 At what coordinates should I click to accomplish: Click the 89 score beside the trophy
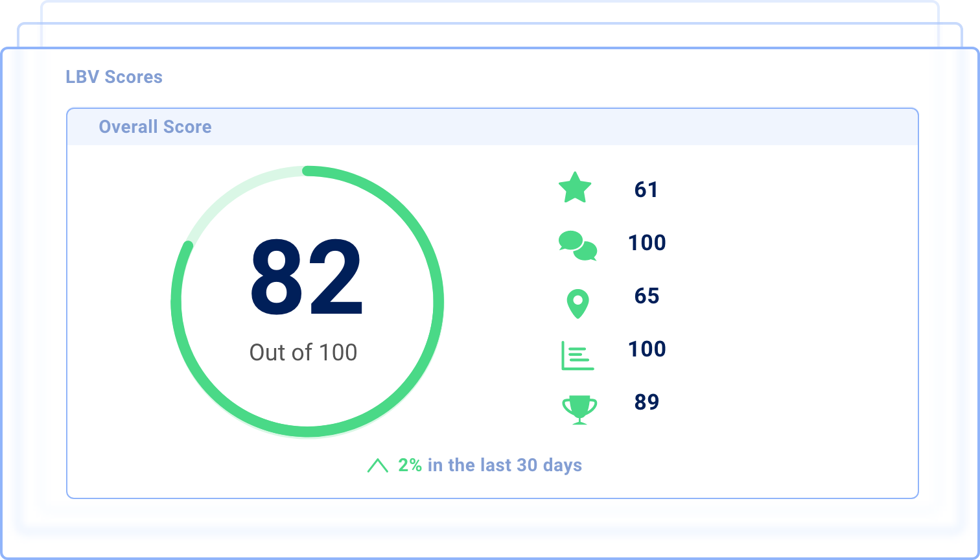(x=646, y=402)
